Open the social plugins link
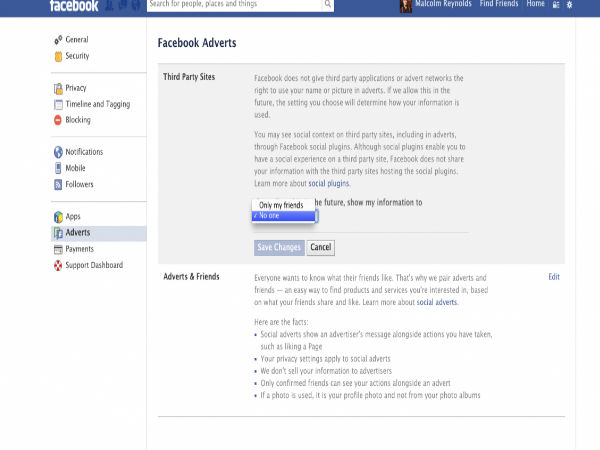The image size is (600, 450). click(x=329, y=183)
